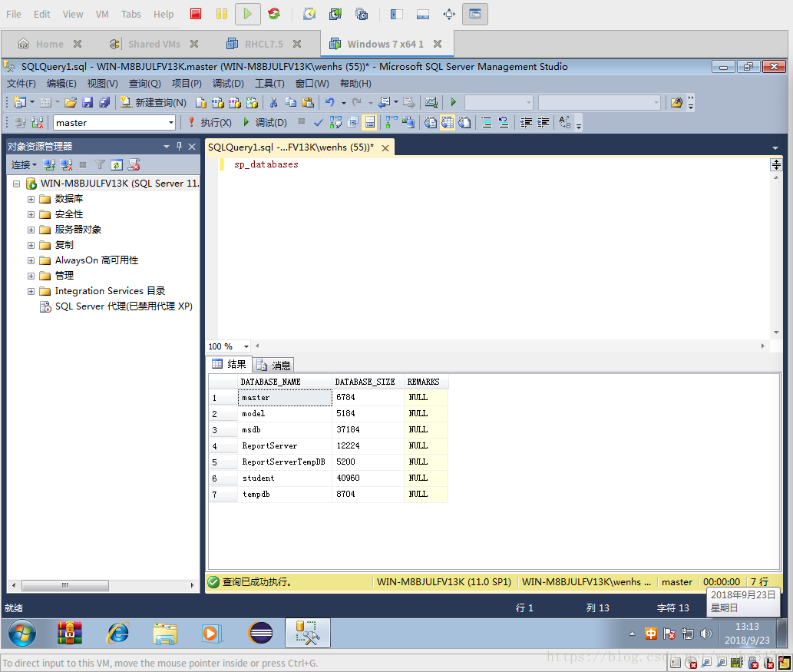Open the VMware VM menu
Viewport: 793px width, 672px height.
(x=102, y=14)
